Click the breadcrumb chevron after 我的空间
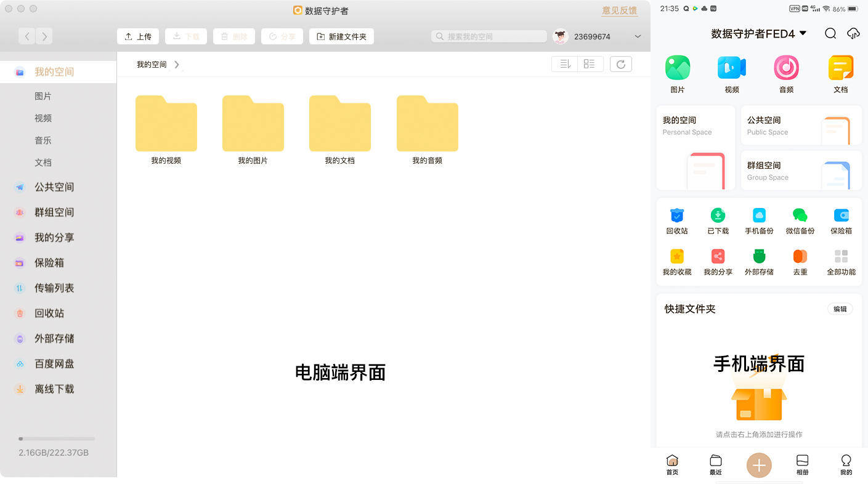This screenshot has height=484, width=868. tap(177, 64)
